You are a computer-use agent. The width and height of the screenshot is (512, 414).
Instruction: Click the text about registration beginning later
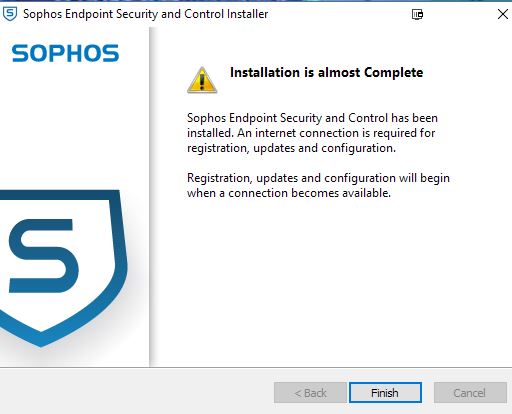(318, 185)
